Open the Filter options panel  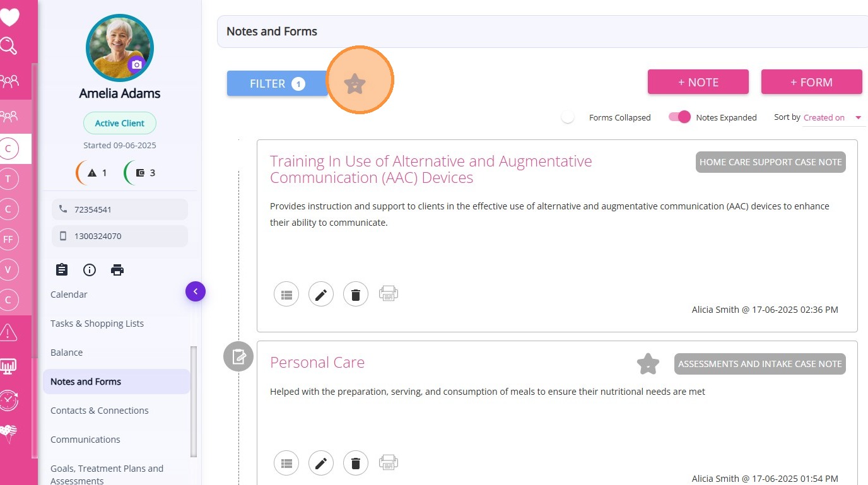(277, 83)
